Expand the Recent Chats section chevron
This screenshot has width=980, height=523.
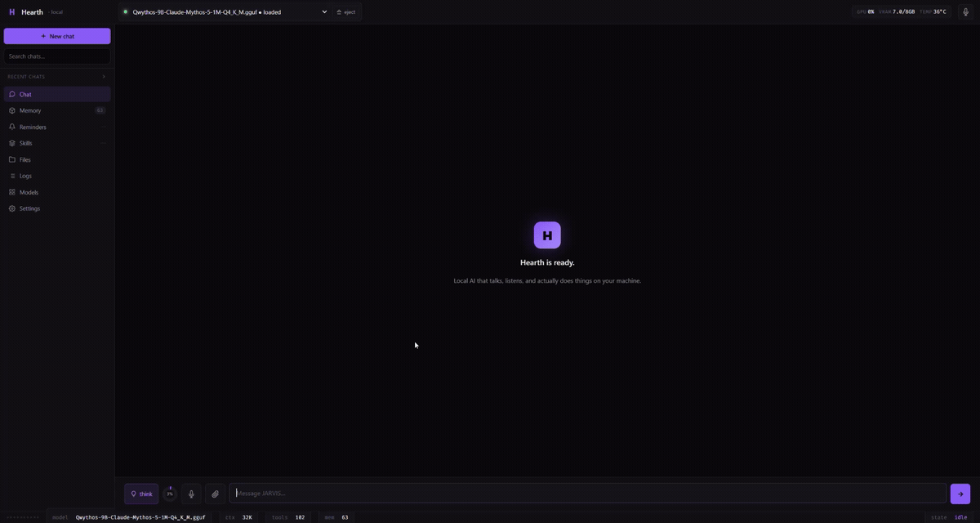click(x=104, y=77)
